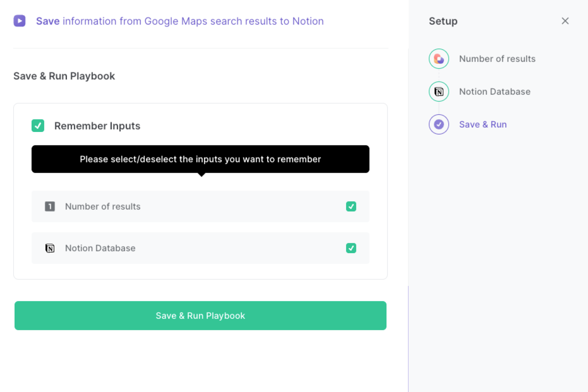
Task: Click the 'Notion Database' row label in the inputs list
Action: point(100,248)
